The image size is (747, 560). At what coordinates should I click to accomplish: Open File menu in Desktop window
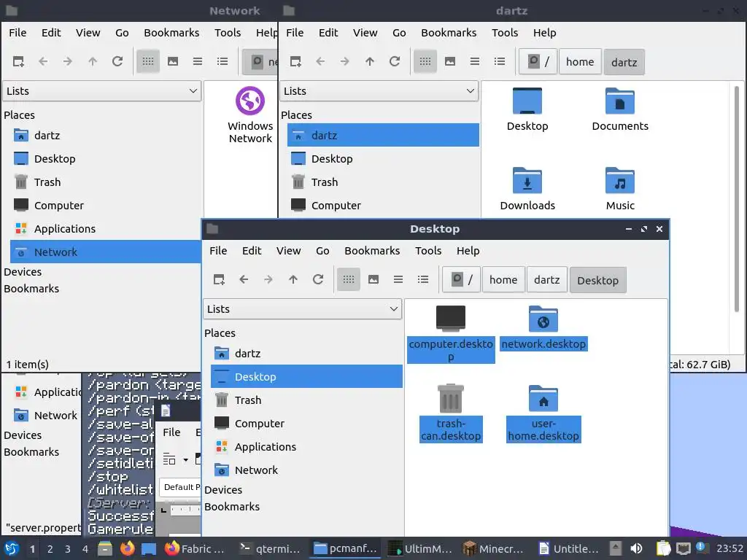coord(218,251)
